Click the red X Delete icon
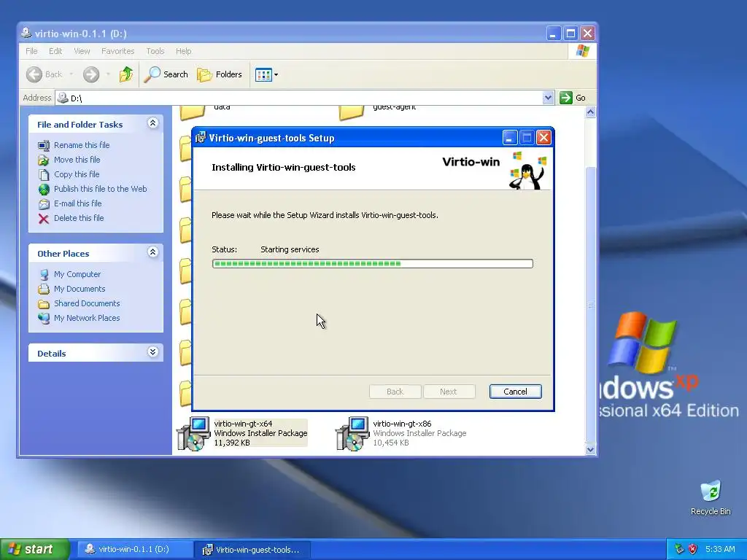This screenshot has height=560, width=747. (x=43, y=219)
